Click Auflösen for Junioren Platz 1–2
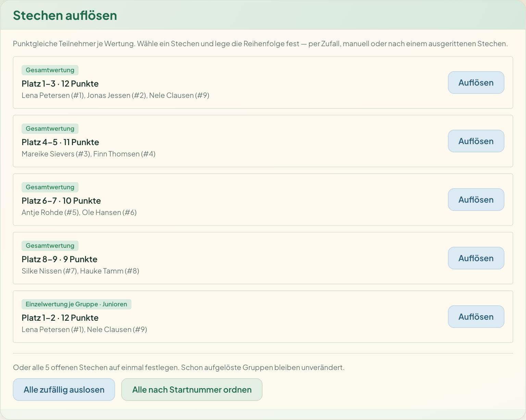The image size is (526, 420). point(476,317)
